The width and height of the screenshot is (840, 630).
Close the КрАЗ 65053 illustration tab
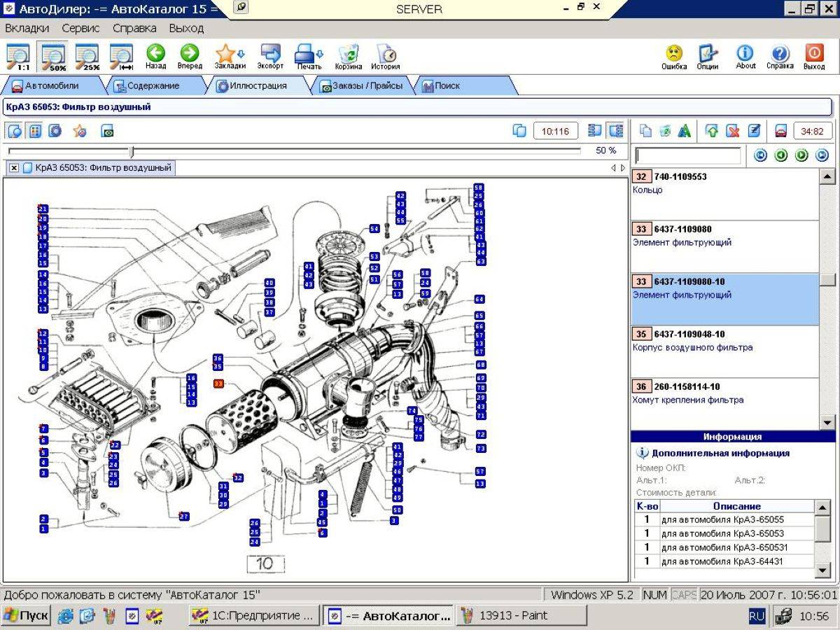click(14, 168)
